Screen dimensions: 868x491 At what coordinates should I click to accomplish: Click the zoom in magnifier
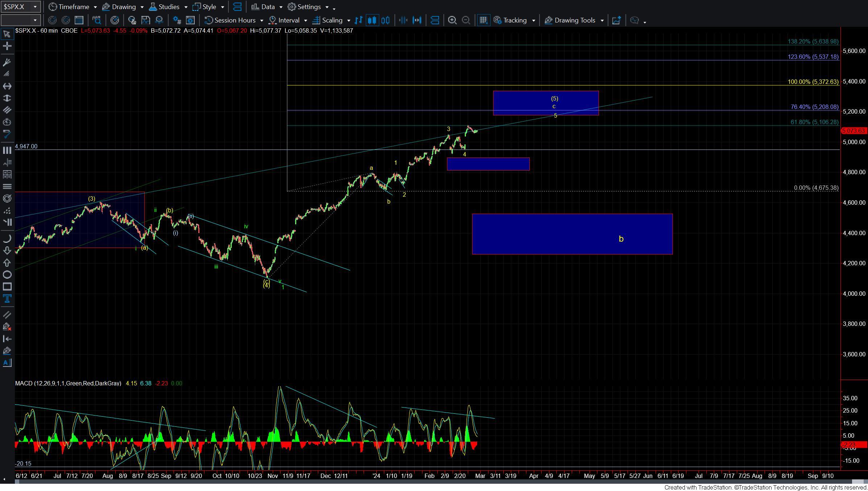[452, 20]
